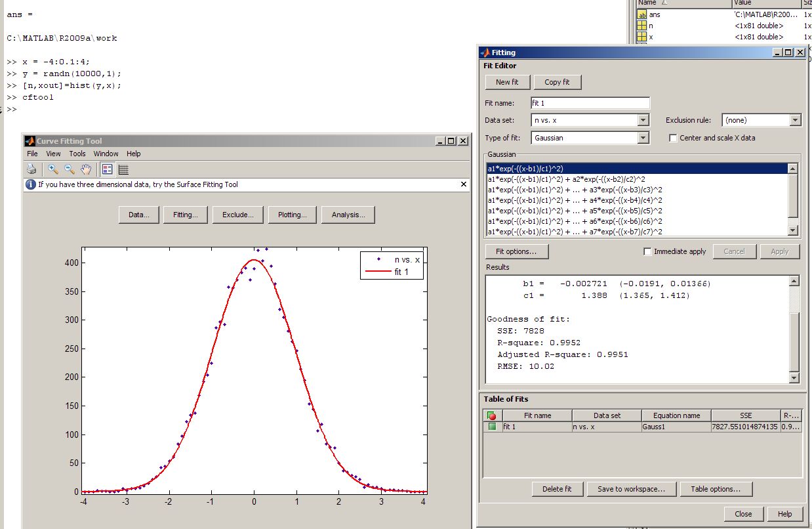Close the Surface Fitting Tool info banner
This screenshot has height=529, width=812.
coord(464,184)
